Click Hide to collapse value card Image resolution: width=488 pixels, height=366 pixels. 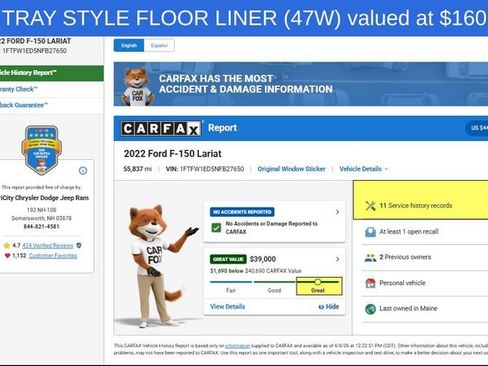pyautogui.click(x=329, y=307)
